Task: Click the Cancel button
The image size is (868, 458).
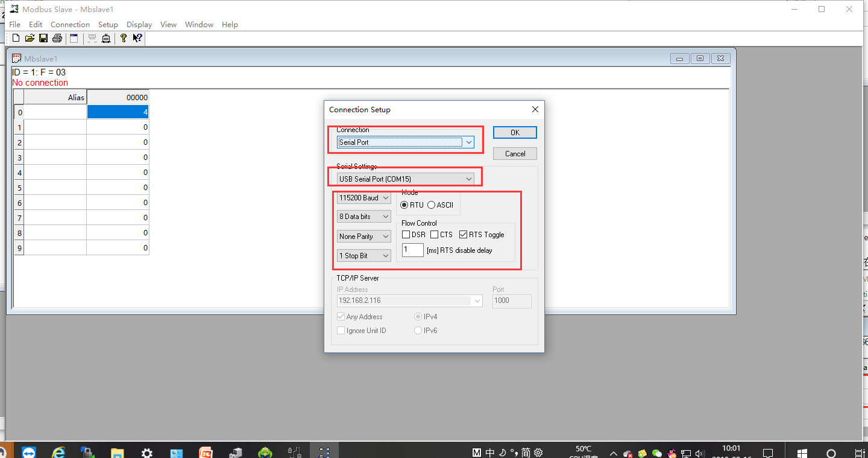Action: point(514,154)
